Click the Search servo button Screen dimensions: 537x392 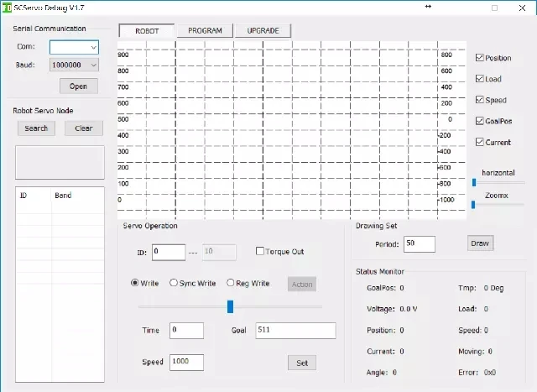pos(36,128)
